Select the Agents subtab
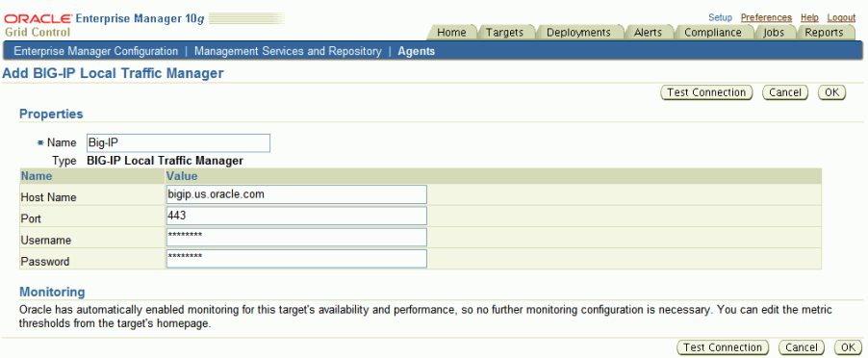The height and width of the screenshot is (358, 868). [x=417, y=51]
